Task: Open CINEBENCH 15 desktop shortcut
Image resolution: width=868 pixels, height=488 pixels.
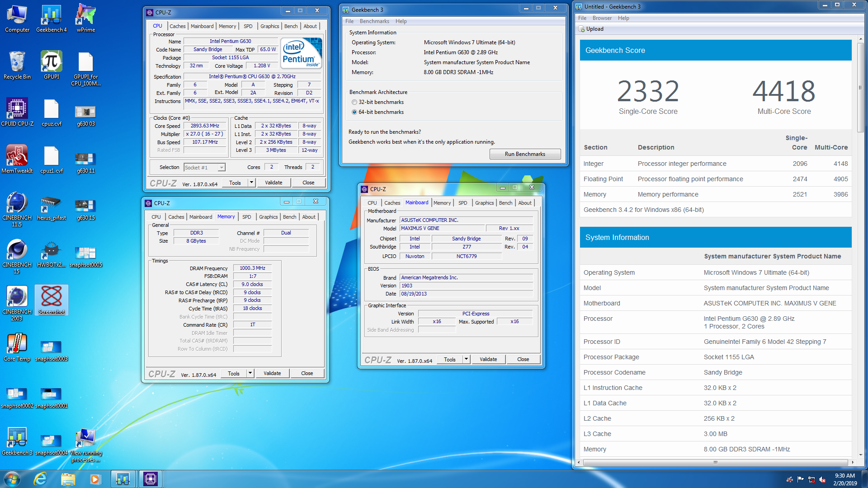Action: [17, 257]
